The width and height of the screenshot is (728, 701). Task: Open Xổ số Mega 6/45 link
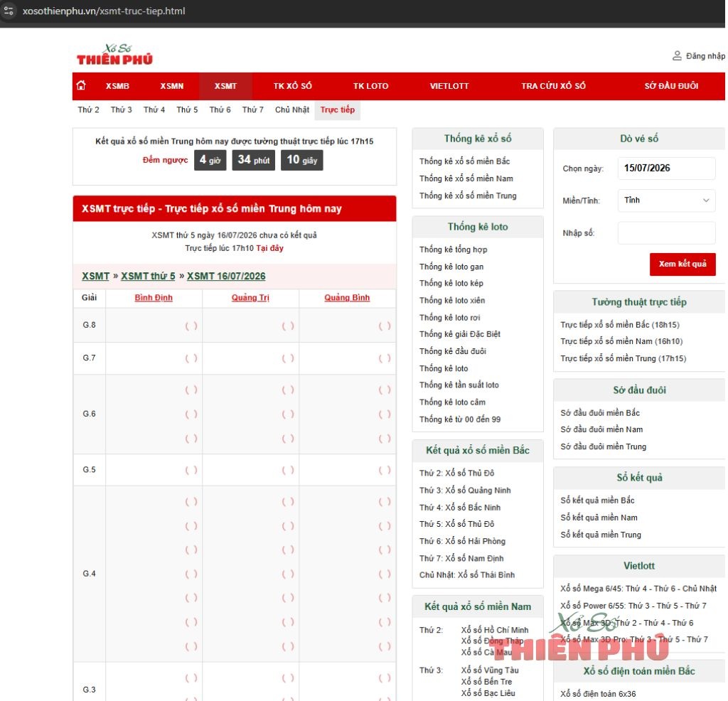coord(638,589)
